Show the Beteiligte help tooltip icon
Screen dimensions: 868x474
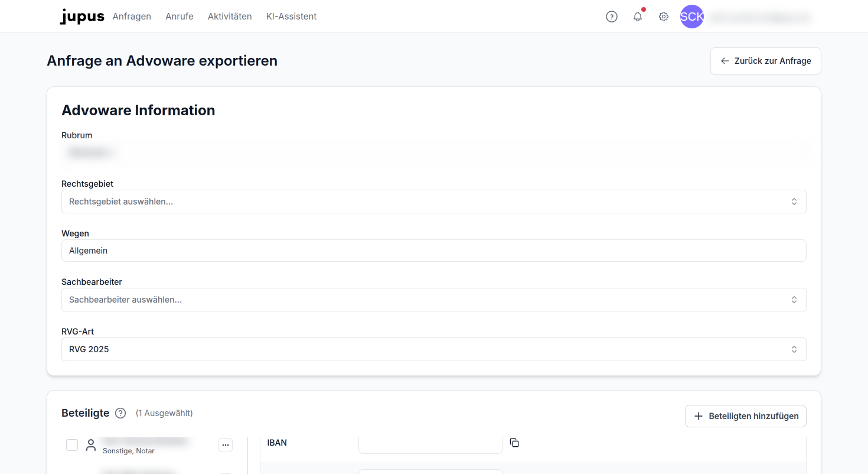[120, 413]
